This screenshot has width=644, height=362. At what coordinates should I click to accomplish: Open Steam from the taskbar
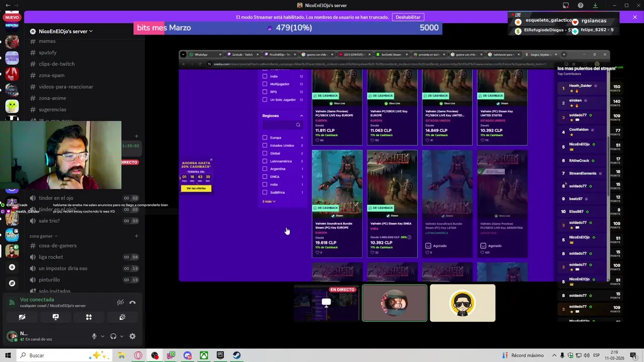[236, 355]
